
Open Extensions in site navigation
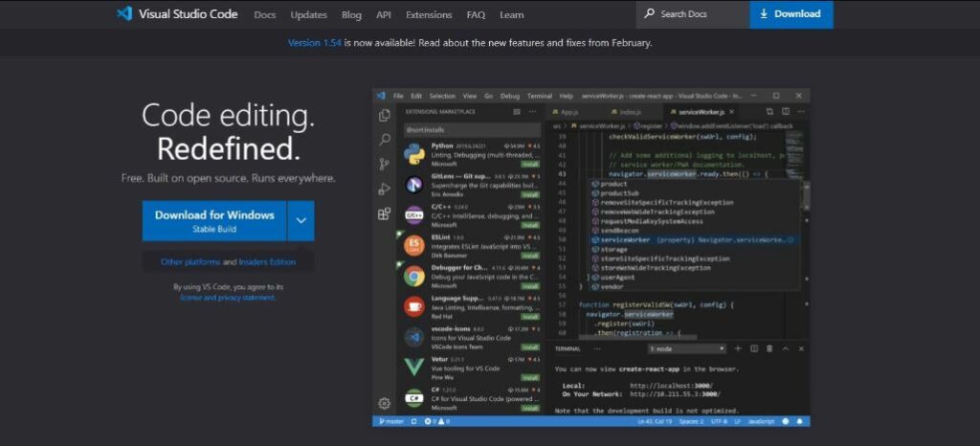coord(429,14)
